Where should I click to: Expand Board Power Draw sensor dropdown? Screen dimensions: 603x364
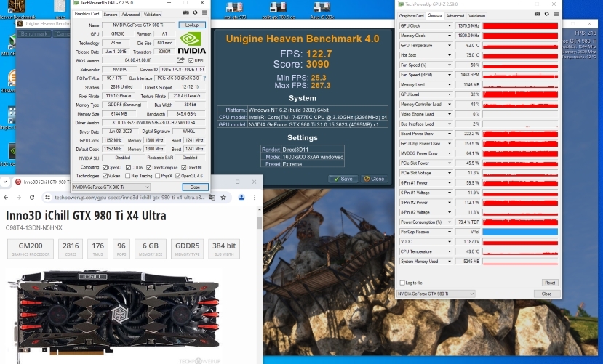pos(450,134)
